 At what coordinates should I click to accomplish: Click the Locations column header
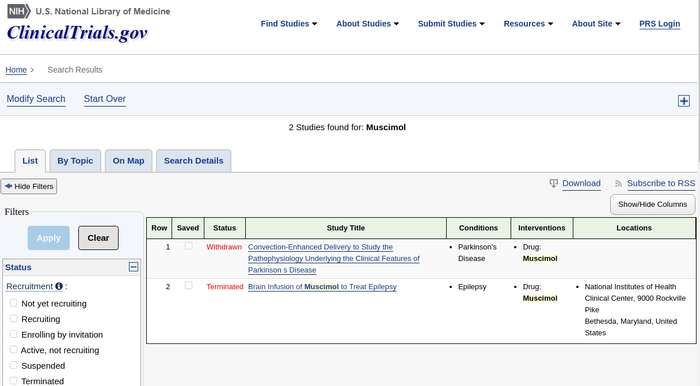pyautogui.click(x=634, y=228)
